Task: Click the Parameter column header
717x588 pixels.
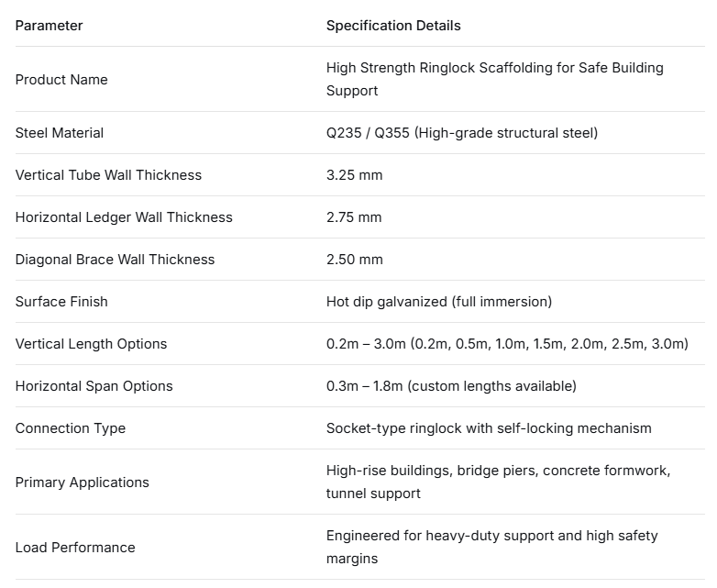Action: (49, 26)
